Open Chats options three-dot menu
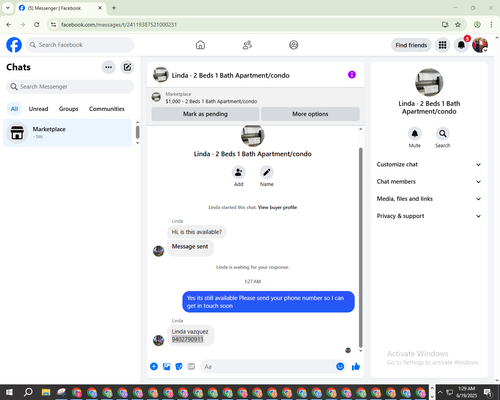 coord(109,67)
